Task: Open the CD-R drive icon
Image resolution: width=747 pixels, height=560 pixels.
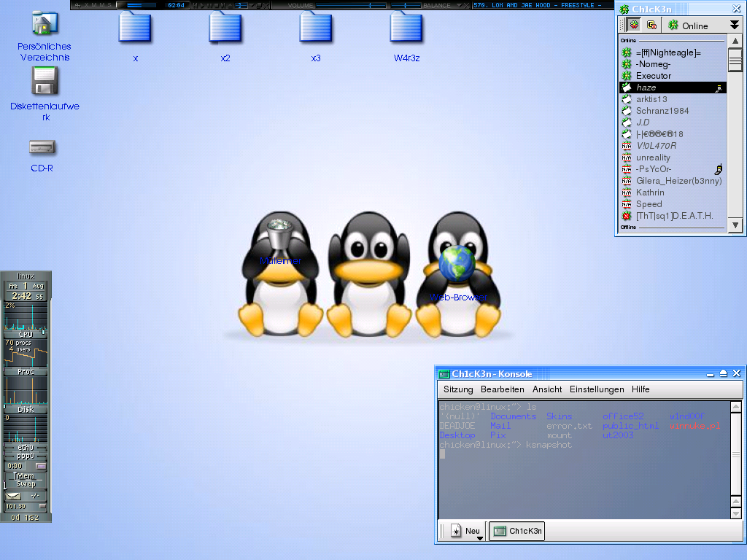Action: coord(42,147)
